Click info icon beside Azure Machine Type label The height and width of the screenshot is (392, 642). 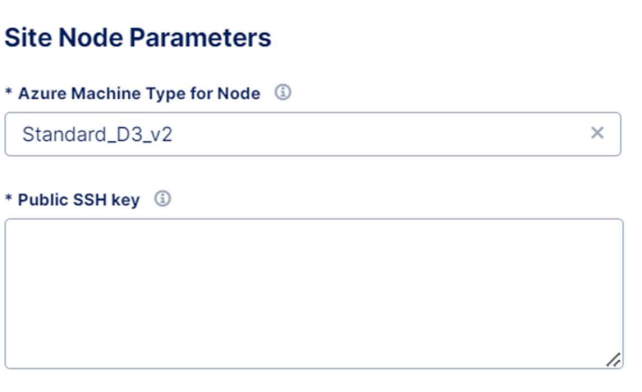coord(283,92)
